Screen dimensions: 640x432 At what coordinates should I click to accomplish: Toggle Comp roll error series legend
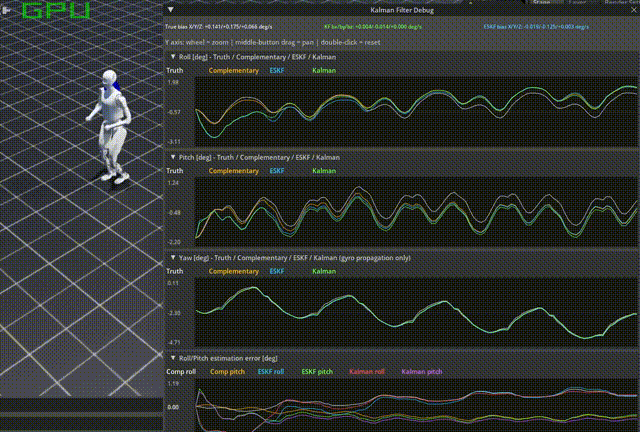pos(181,372)
